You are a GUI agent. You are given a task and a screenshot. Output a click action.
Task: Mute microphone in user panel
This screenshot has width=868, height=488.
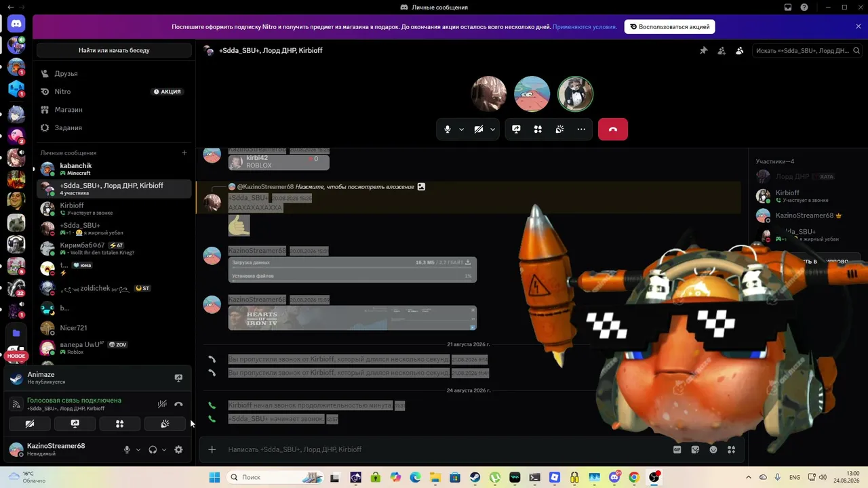pyautogui.click(x=127, y=449)
